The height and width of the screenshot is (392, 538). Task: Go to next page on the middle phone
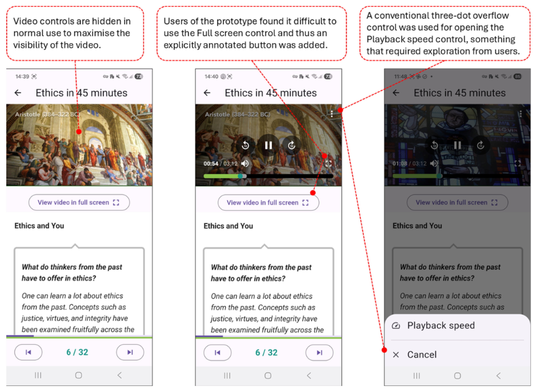(319, 353)
